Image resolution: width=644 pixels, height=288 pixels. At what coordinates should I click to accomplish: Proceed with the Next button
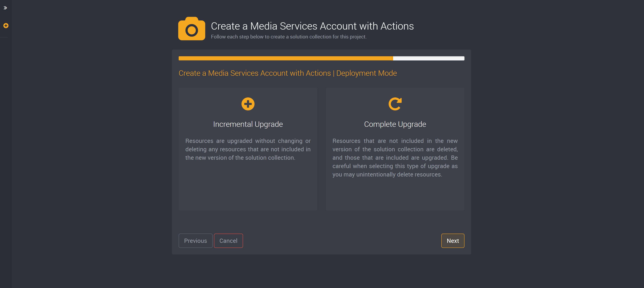point(453,240)
